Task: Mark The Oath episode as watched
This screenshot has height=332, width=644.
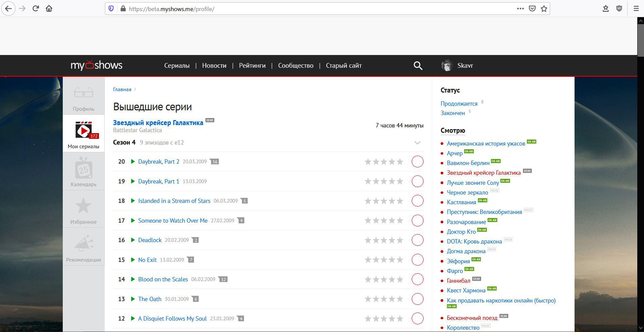Action: [417, 299]
